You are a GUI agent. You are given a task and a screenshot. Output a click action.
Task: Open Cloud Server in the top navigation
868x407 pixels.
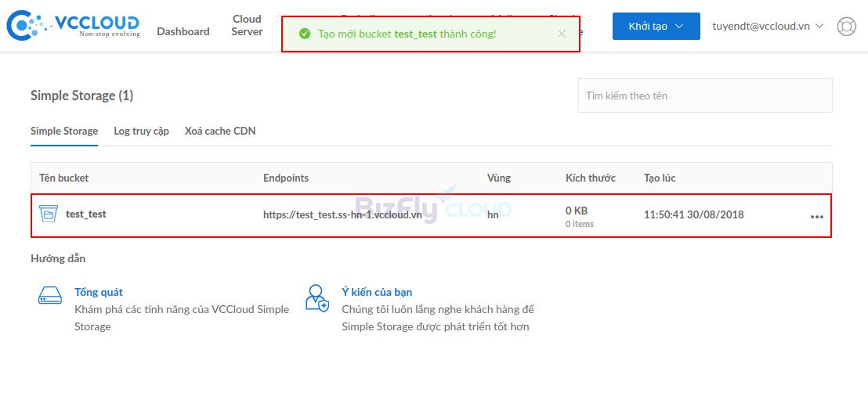point(247,25)
